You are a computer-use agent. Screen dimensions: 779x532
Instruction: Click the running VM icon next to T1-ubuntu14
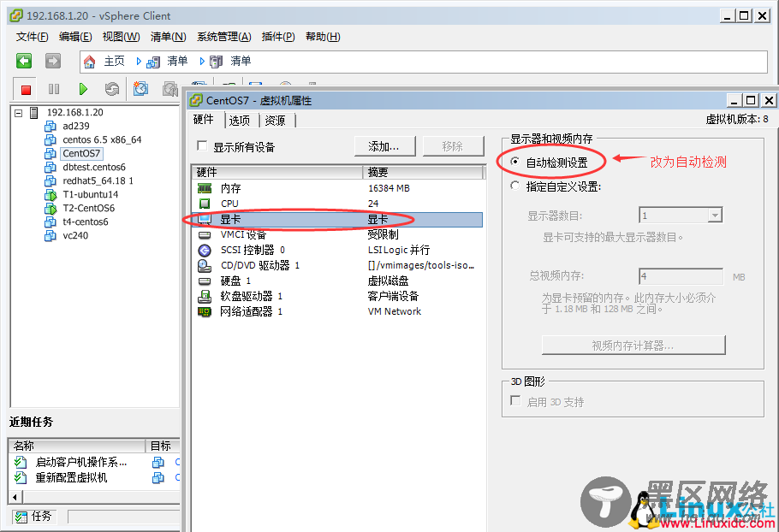pos(51,194)
